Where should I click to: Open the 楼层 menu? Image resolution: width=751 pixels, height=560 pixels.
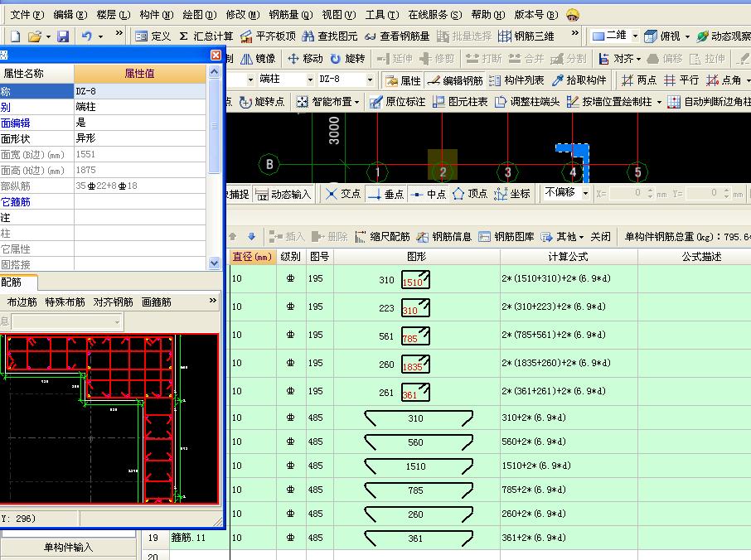tap(113, 15)
